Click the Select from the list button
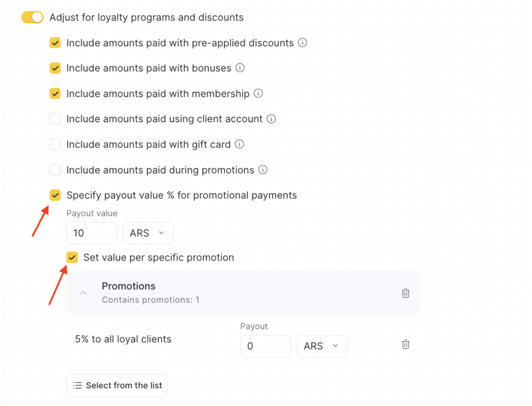This screenshot has width=532, height=406. click(117, 385)
